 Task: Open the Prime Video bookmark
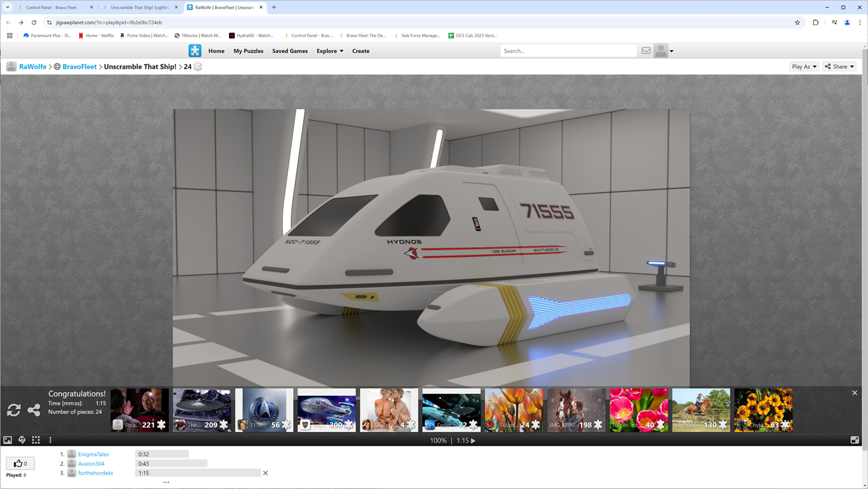[x=144, y=36]
